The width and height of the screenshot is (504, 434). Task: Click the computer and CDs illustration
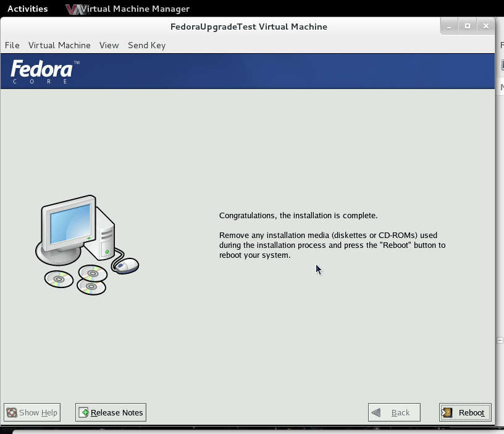87,245
